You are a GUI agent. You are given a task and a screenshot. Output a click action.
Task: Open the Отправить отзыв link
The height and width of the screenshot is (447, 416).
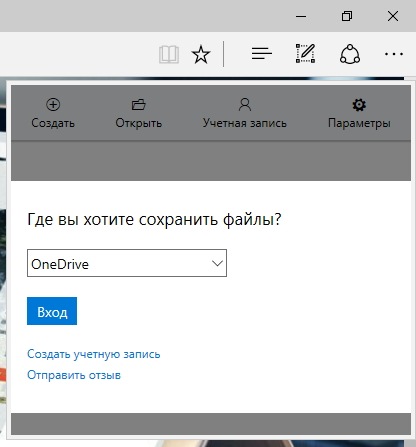pos(74,375)
